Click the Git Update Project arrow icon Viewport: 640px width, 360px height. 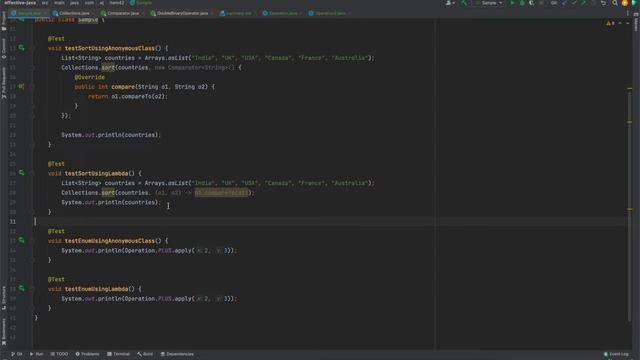pos(564,3)
